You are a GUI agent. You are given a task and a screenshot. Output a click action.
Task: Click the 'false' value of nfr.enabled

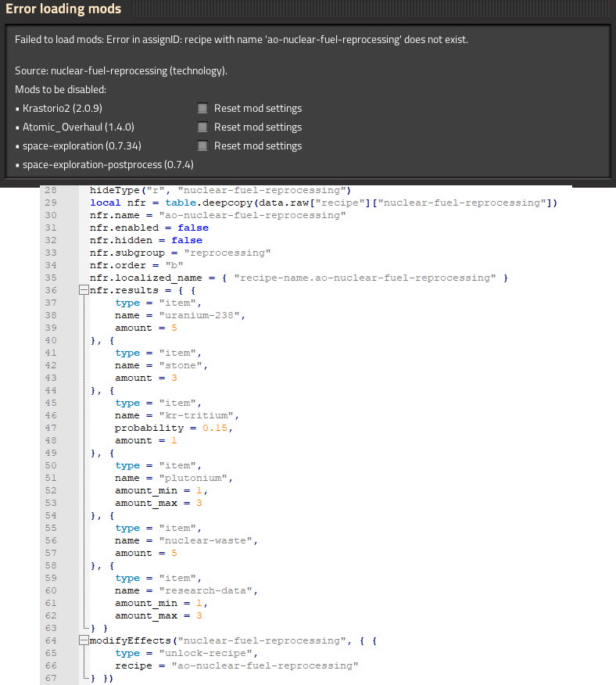(x=193, y=228)
